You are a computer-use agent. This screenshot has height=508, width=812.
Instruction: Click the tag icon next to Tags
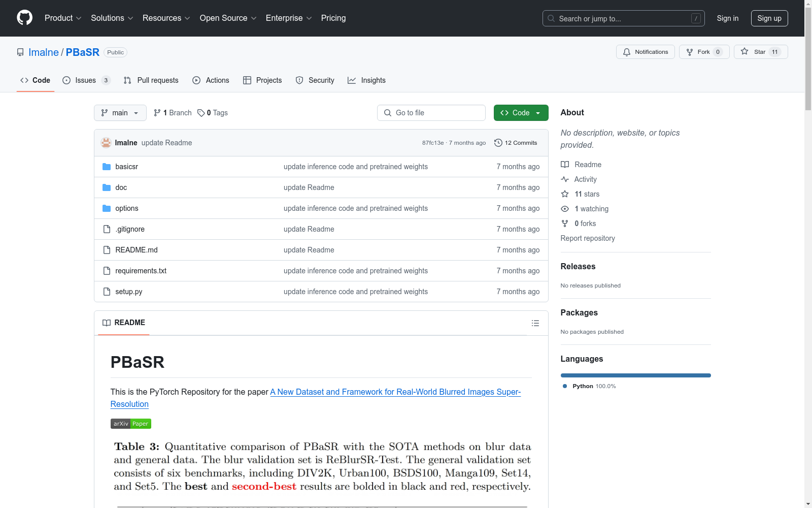coord(201,113)
